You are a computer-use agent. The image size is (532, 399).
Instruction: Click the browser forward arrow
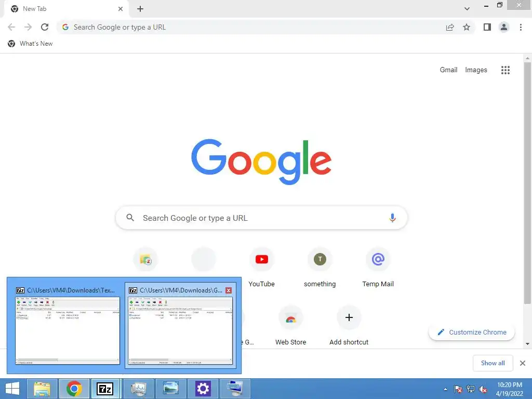pos(28,27)
